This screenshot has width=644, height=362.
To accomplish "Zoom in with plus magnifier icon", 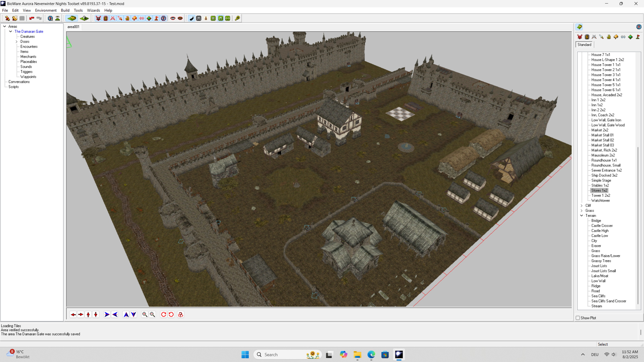I will pos(145,314).
